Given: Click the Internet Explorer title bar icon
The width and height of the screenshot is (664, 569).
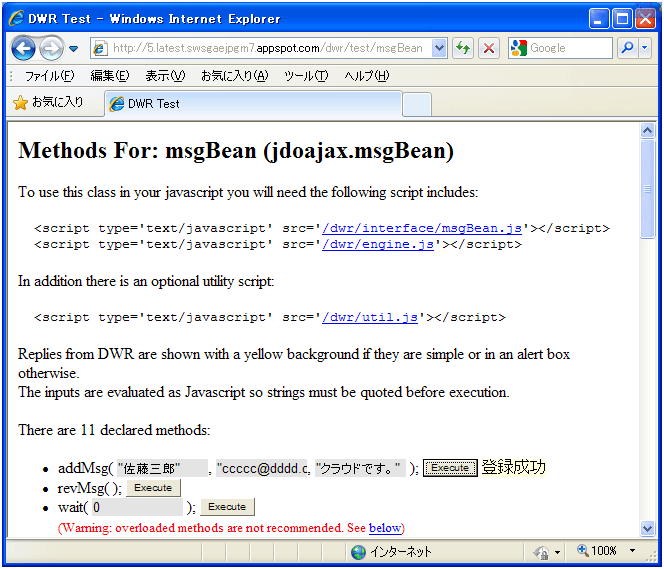Looking at the screenshot, I should (x=17, y=19).
